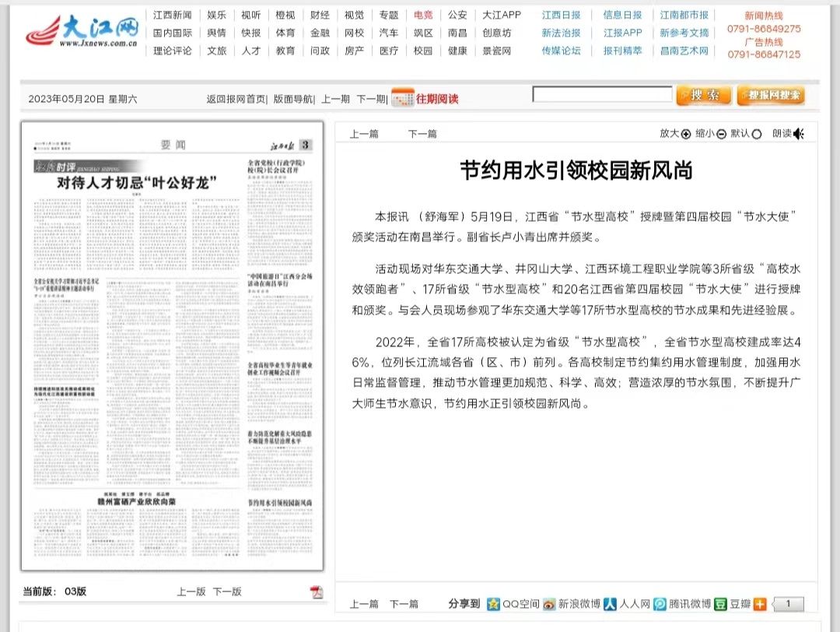Open the 体育 menu item
840x632 pixels.
click(x=285, y=33)
